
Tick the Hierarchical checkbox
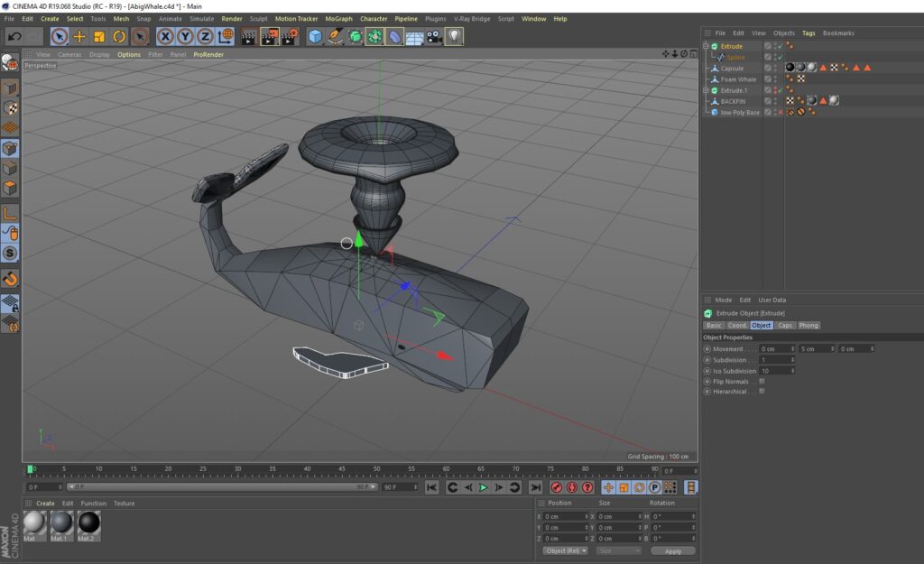(x=762, y=392)
